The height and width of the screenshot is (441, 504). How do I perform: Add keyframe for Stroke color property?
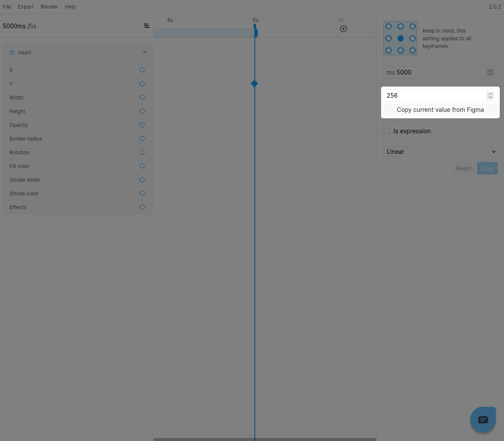click(x=142, y=193)
